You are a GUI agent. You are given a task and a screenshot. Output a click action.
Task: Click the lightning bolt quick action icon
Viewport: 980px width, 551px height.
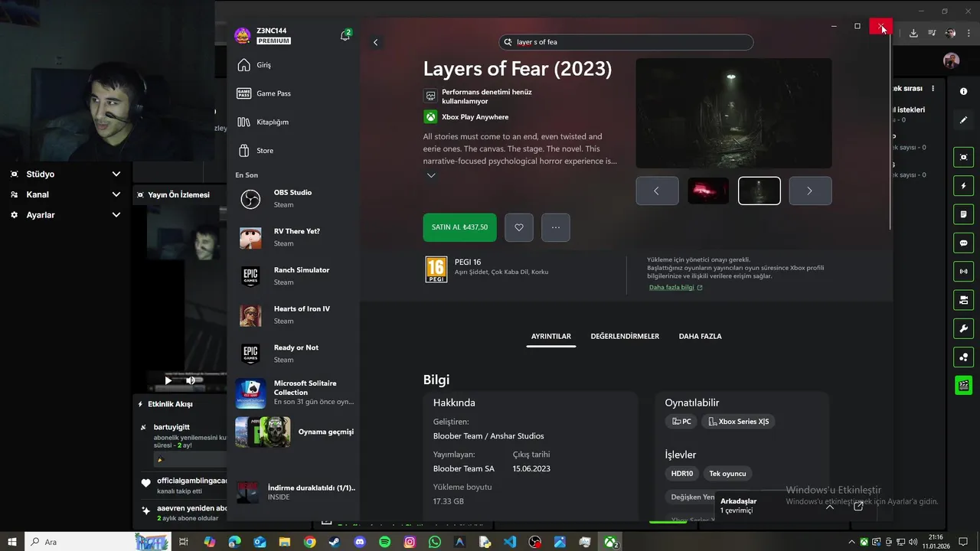point(964,186)
